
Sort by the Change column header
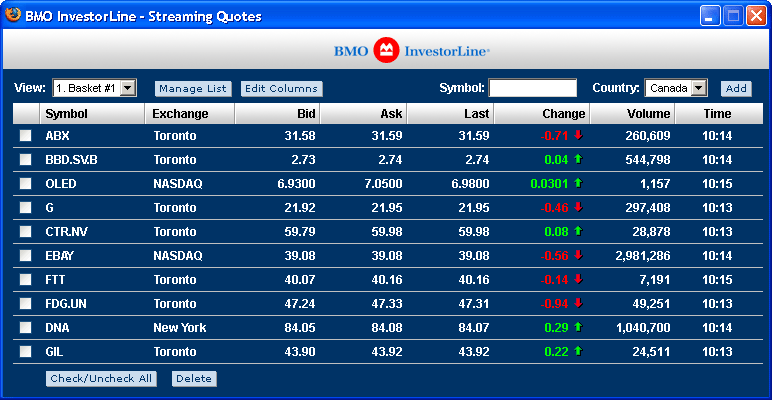click(542, 114)
